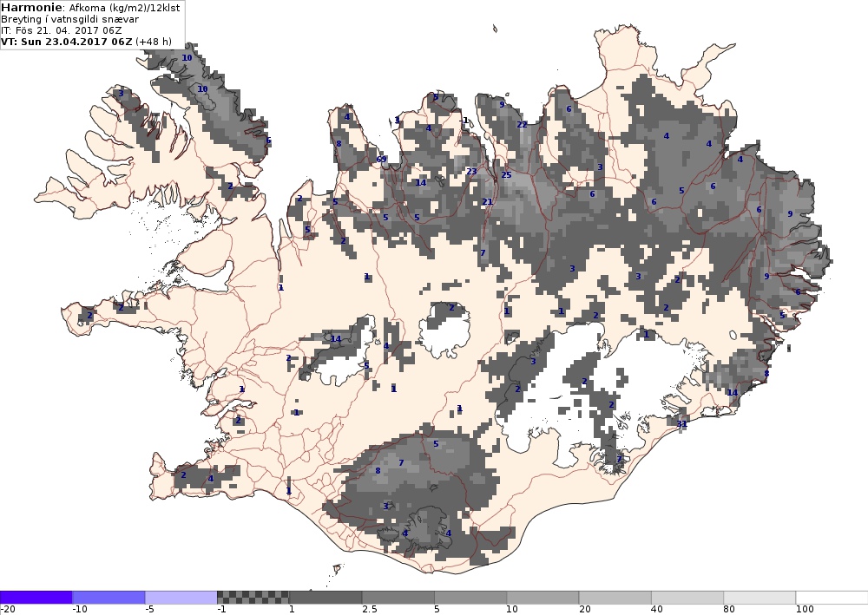Click the gray 2.5 to 5 legend swatch
The width and height of the screenshot is (868, 615).
coord(398,598)
